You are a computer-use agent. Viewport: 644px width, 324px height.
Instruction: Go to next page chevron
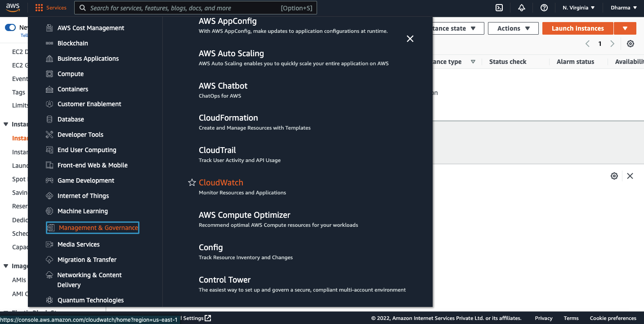[612, 44]
